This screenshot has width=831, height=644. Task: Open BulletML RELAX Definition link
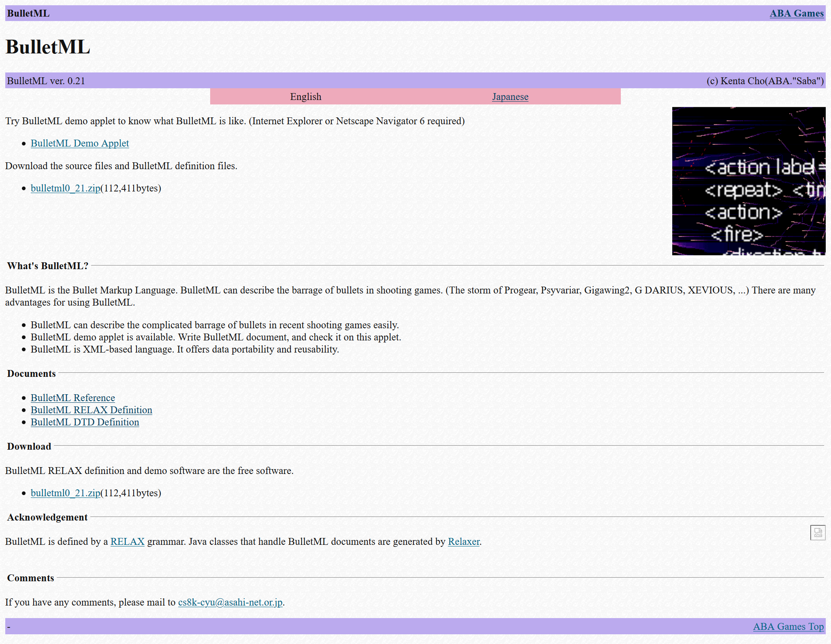click(x=91, y=410)
